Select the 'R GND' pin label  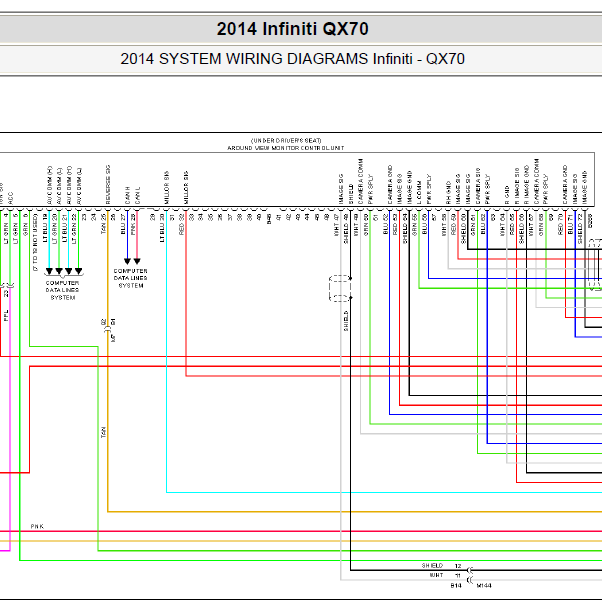coord(507,195)
